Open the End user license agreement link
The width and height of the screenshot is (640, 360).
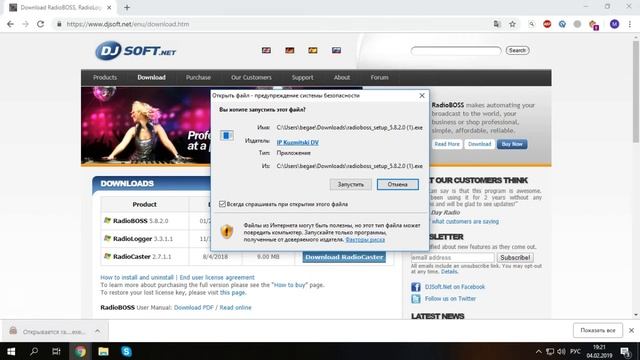tap(217, 277)
